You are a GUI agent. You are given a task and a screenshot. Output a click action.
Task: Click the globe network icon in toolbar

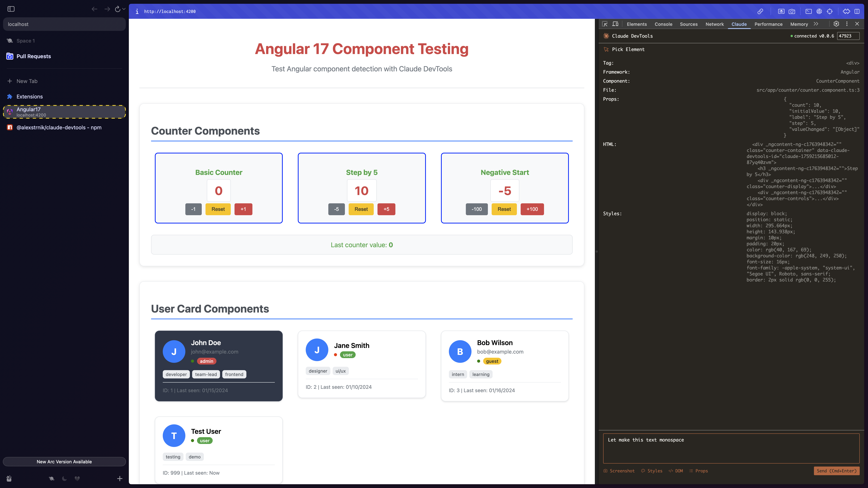click(819, 11)
